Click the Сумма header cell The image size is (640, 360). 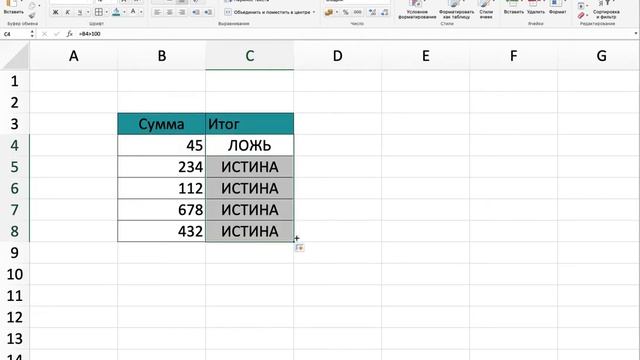[162, 124]
